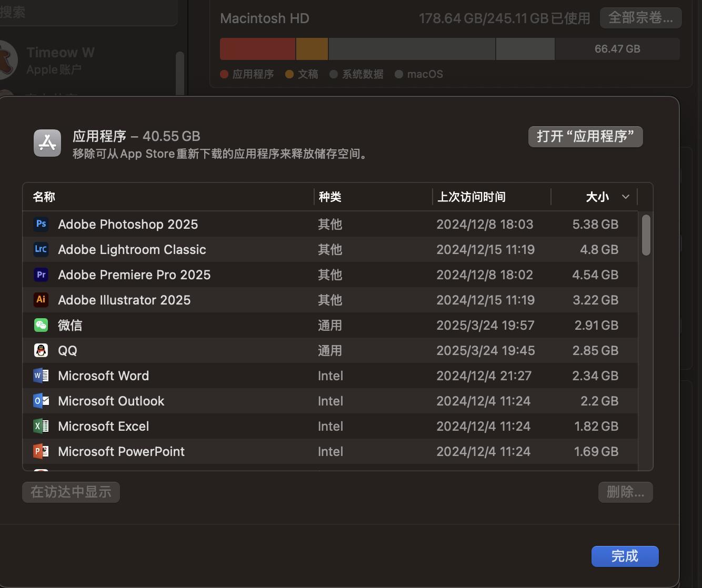
Task: Click the red 应用程序 storage bar segment
Action: tap(258, 49)
